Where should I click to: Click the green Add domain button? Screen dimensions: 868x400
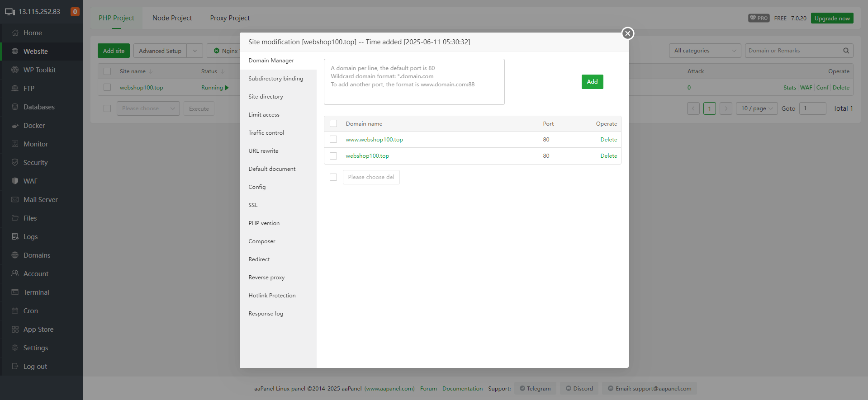point(592,82)
